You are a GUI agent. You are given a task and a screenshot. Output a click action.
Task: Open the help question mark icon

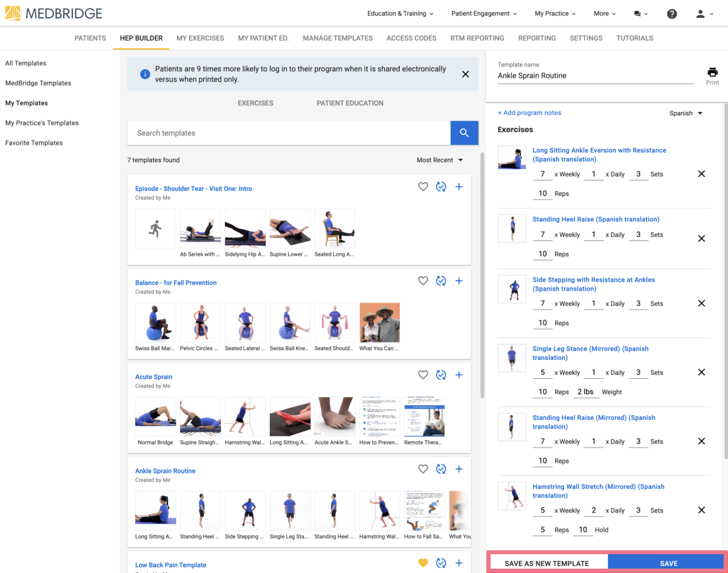[x=671, y=14]
